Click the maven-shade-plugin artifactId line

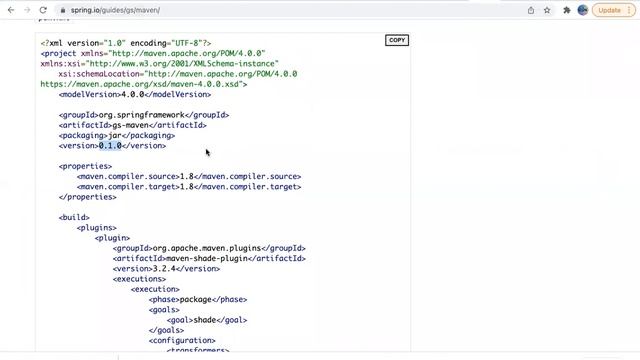click(209, 258)
